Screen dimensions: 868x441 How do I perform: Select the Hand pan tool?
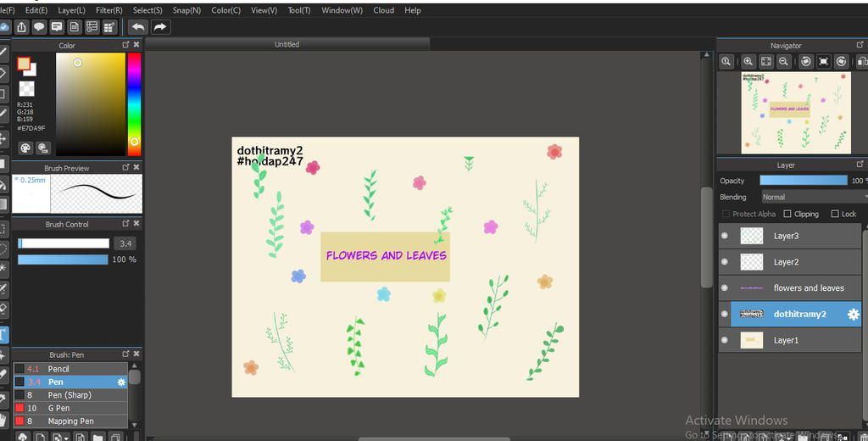3,420
